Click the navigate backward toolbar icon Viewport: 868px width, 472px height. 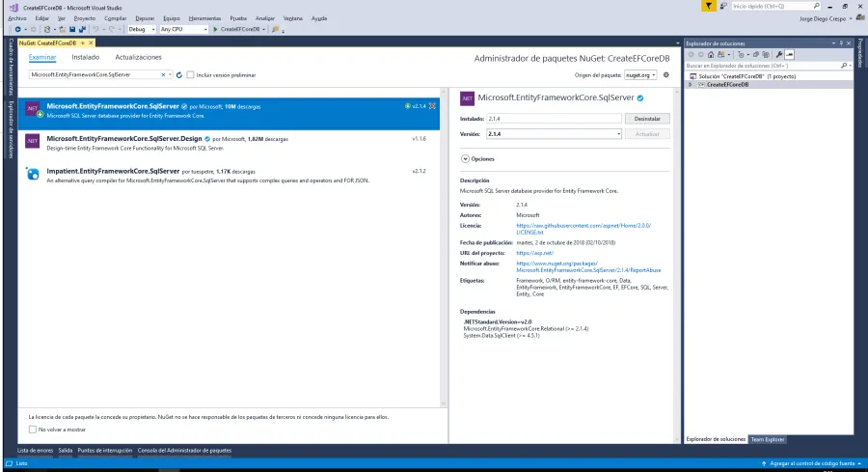click(17, 29)
